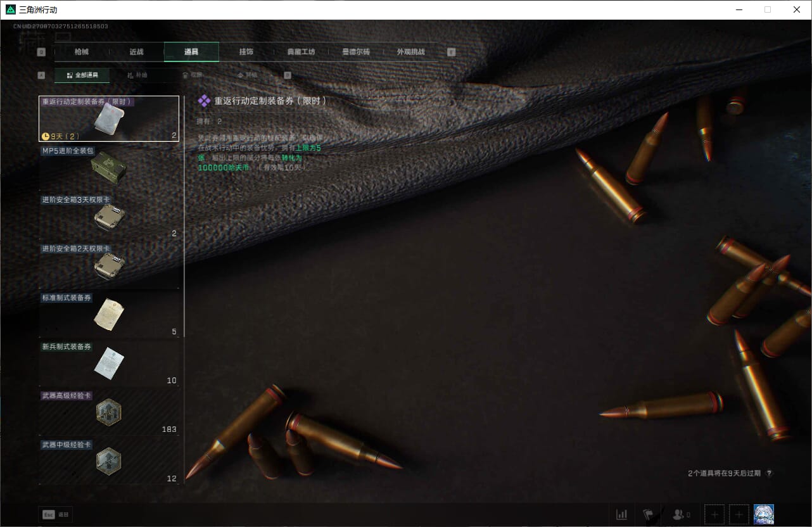Select the 进阶安全箱3天权限卡 item
Screen dimensions: 812x527
pyautogui.click(x=109, y=217)
